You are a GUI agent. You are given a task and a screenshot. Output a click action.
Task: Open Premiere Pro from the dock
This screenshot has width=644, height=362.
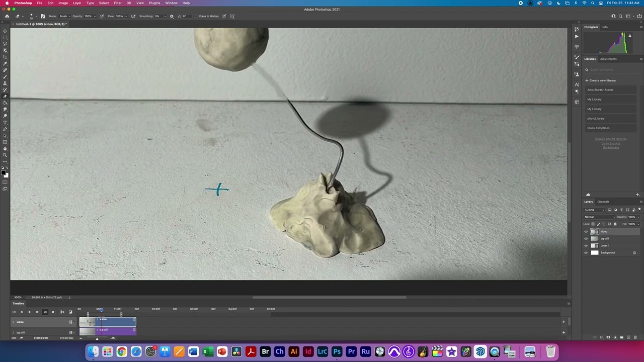point(351,351)
